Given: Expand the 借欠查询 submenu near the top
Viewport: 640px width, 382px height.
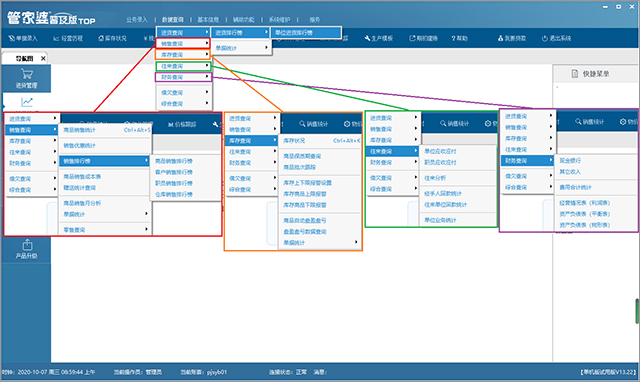Looking at the screenshot, I should click(184, 93).
